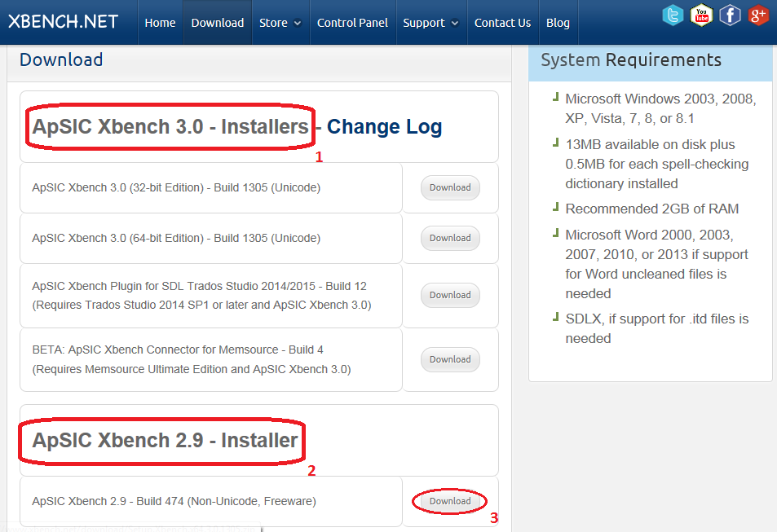777x532 pixels.
Task: Go to the Contact Us page
Action: point(502,23)
